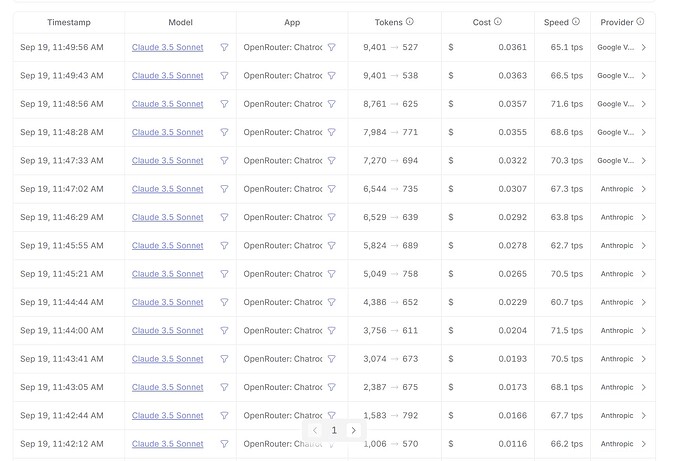Click the info icon next to Provider header

pyautogui.click(x=640, y=22)
